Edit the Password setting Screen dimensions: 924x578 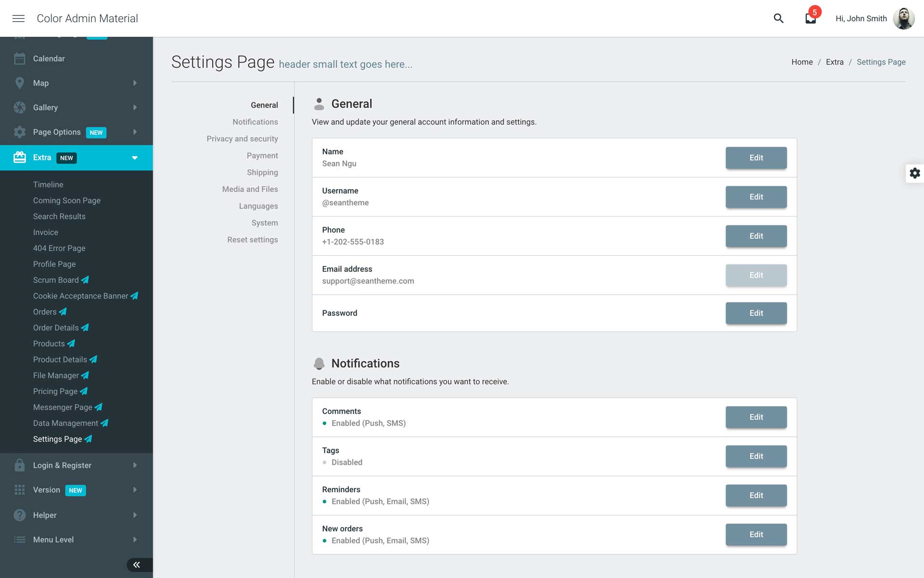(756, 313)
